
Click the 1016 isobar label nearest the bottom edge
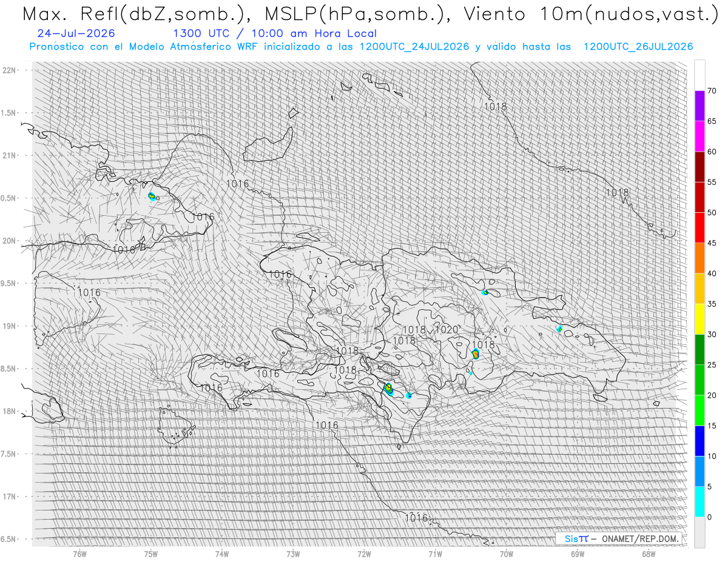[416, 518]
